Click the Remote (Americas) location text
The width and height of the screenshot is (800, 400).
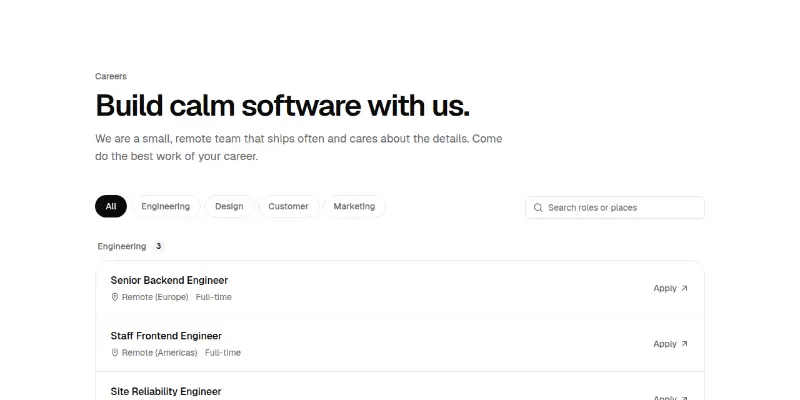pyautogui.click(x=160, y=353)
